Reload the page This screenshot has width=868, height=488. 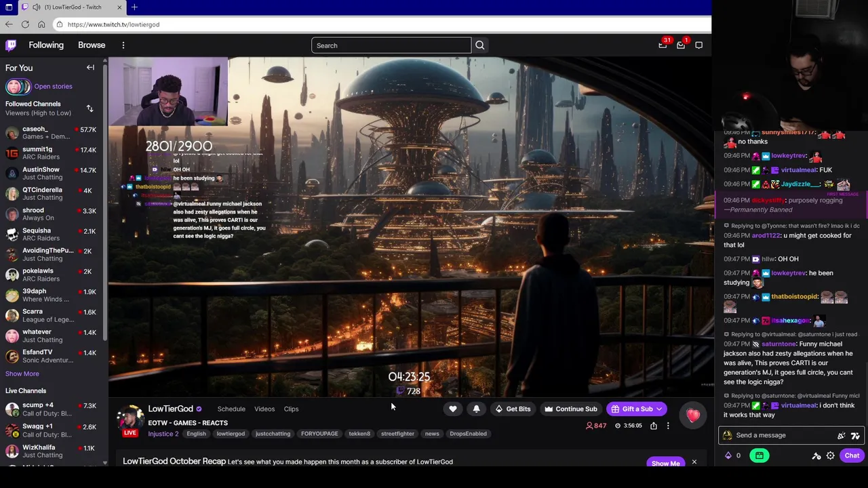pos(25,24)
